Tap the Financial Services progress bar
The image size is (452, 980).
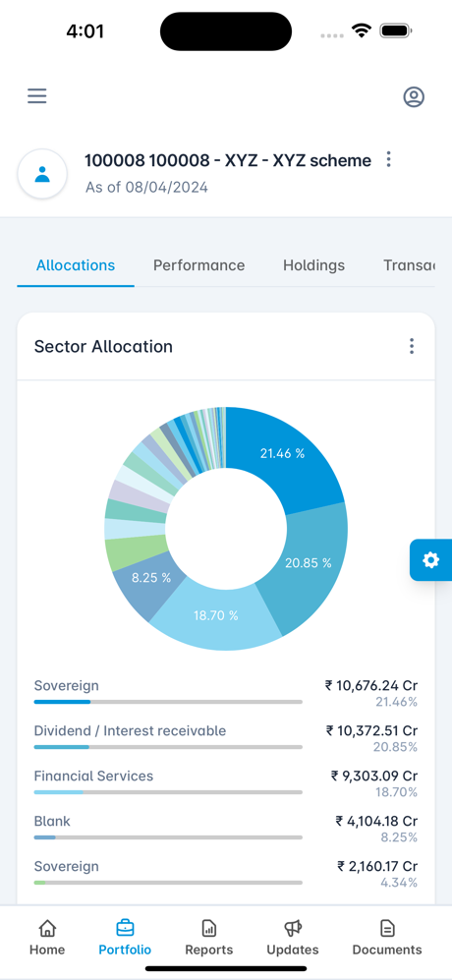point(168,792)
